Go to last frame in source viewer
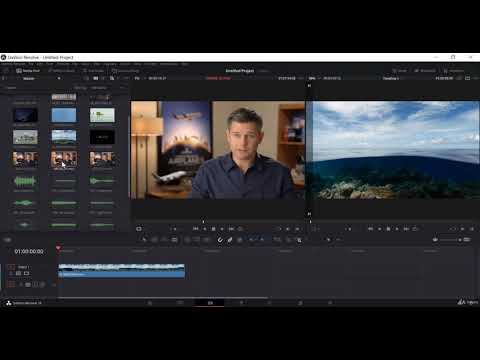 (231, 229)
